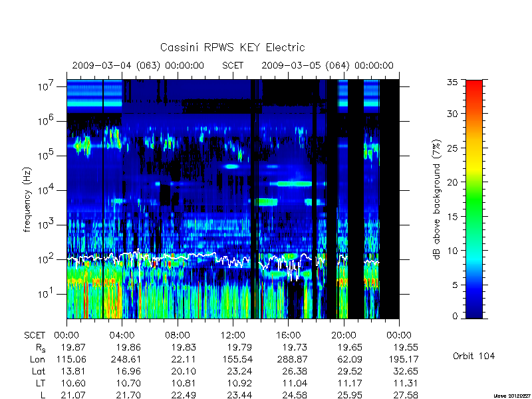Screen dimensions: 532x399
Task: Click the Lat row label
Action: coord(39,371)
